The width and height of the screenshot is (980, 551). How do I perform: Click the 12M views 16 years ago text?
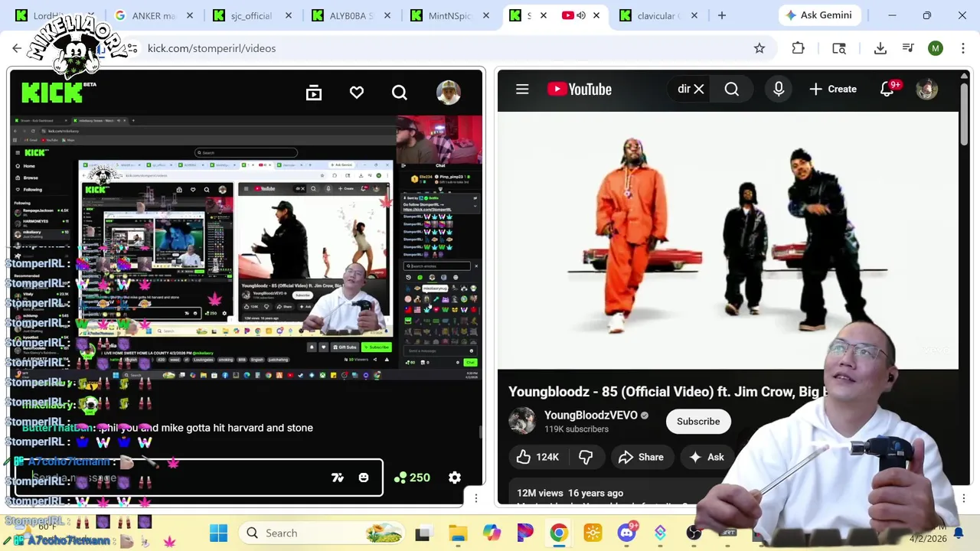(x=570, y=493)
